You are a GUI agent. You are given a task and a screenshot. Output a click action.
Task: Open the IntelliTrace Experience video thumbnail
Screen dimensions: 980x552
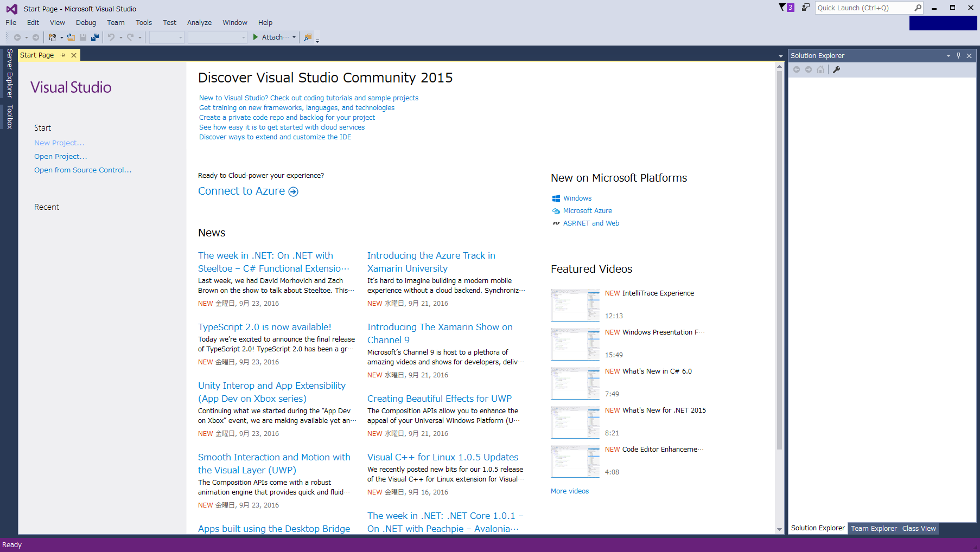[x=575, y=305]
